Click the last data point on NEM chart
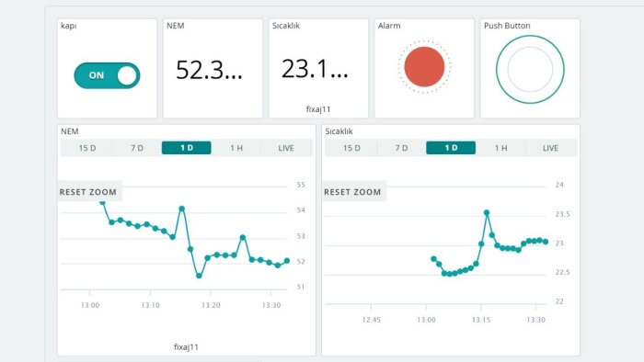Viewport: 644px width, 362px height. (x=287, y=261)
